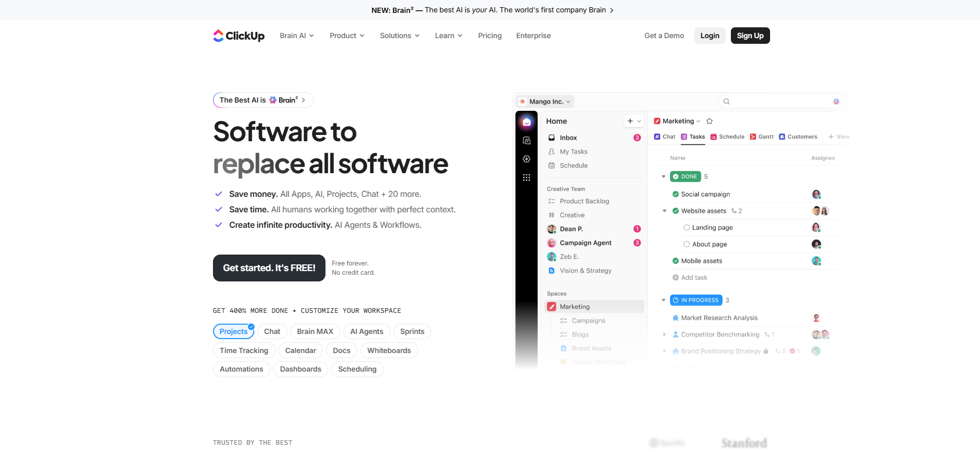980x469 pixels.
Task: Toggle the Website assets done checkmark
Action: pos(675,211)
